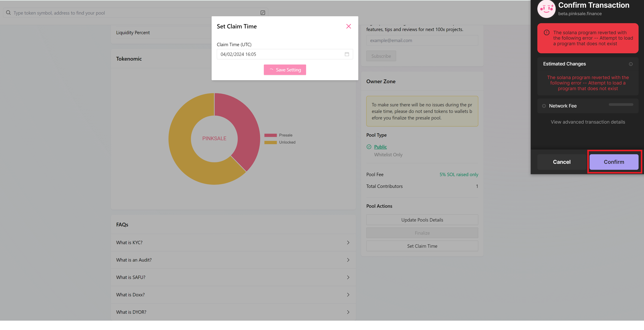
Task: Open the calendar picker in Claim Time field
Action: pos(347,54)
